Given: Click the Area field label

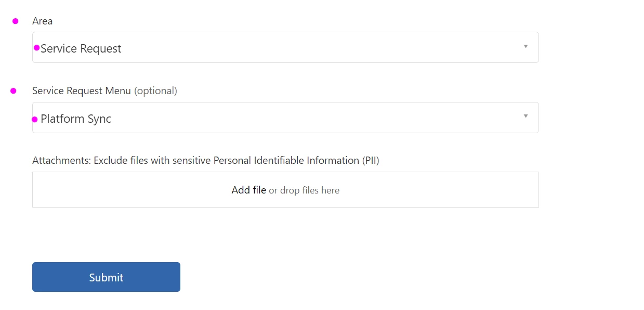Looking at the screenshot, I should tap(42, 21).
